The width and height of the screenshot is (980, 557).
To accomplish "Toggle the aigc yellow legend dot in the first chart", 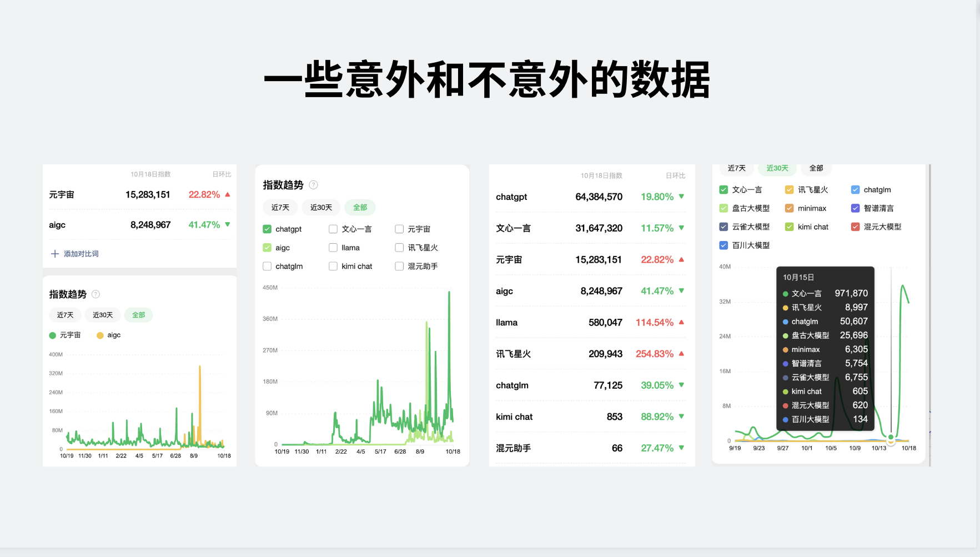I will tap(100, 335).
